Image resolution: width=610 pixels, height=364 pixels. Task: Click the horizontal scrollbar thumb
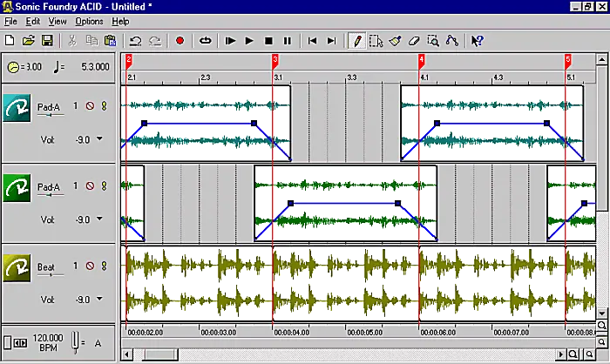(161, 354)
